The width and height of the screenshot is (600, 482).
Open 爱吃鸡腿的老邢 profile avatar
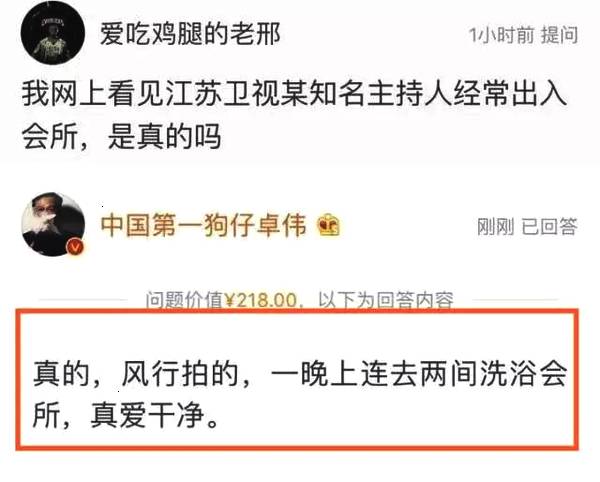(x=52, y=33)
